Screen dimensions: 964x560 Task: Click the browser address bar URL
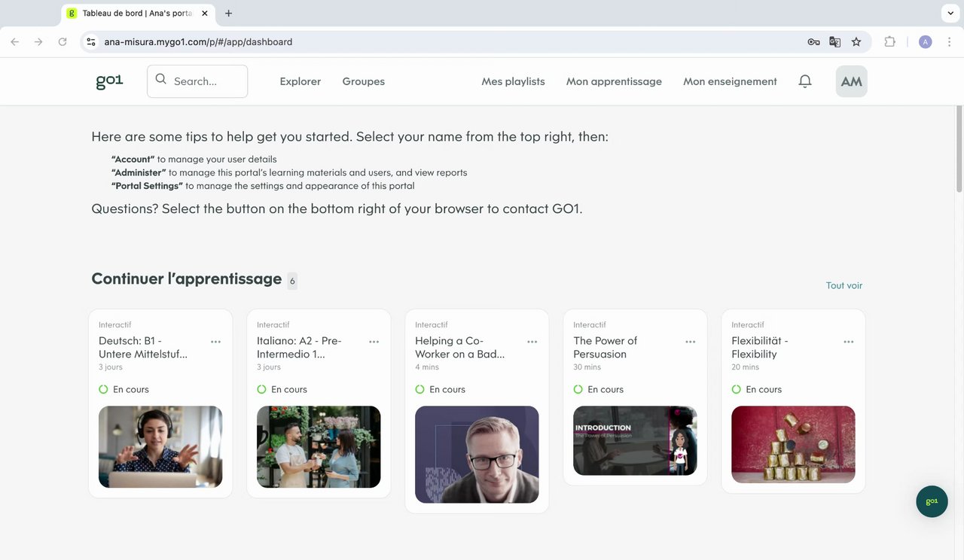(x=198, y=42)
